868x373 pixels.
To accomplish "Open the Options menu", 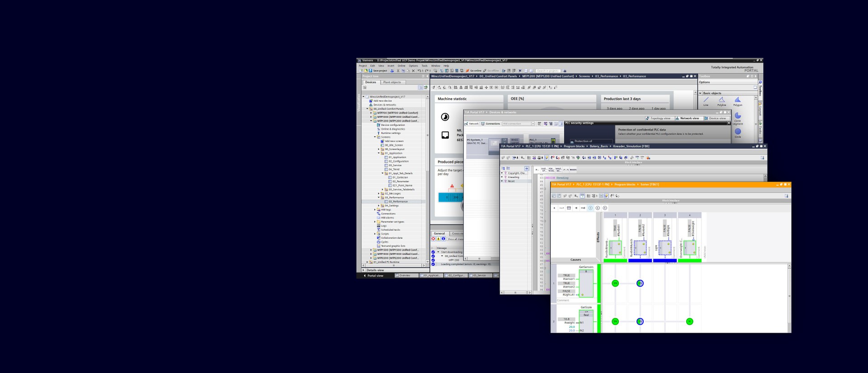I will point(413,66).
